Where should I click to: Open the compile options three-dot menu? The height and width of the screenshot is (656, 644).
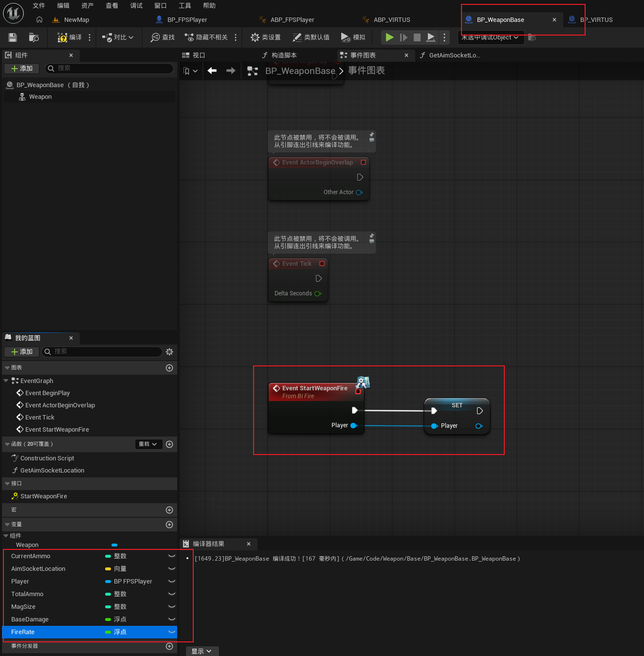(x=90, y=37)
